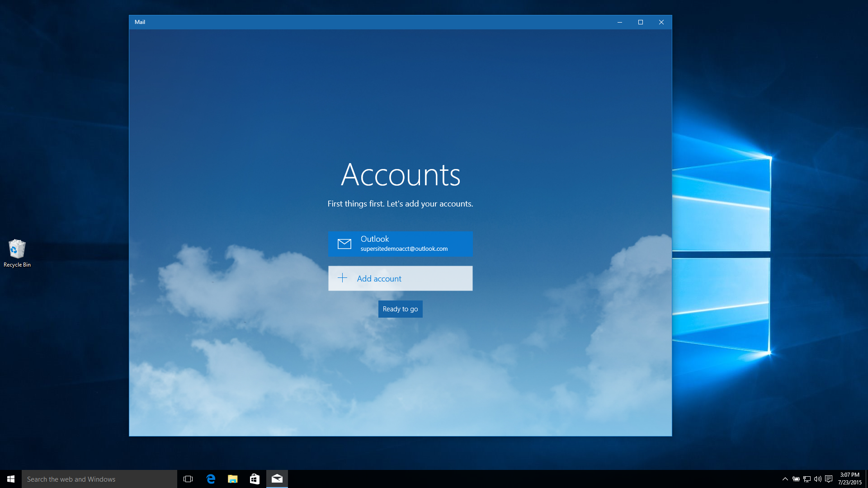The width and height of the screenshot is (868, 488).
Task: Open Microsoft Edge from the taskbar
Action: (211, 479)
